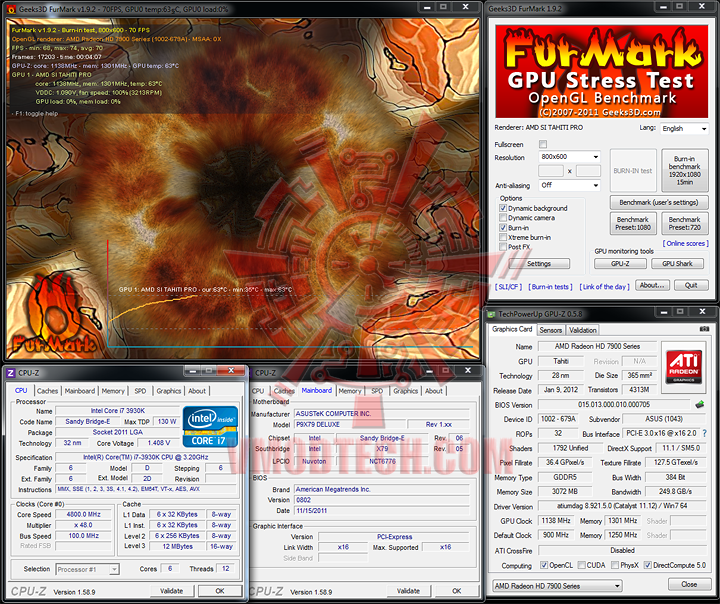The width and height of the screenshot is (720, 604).
Task: Click Validate in right CPU-Z window
Action: [x=408, y=591]
